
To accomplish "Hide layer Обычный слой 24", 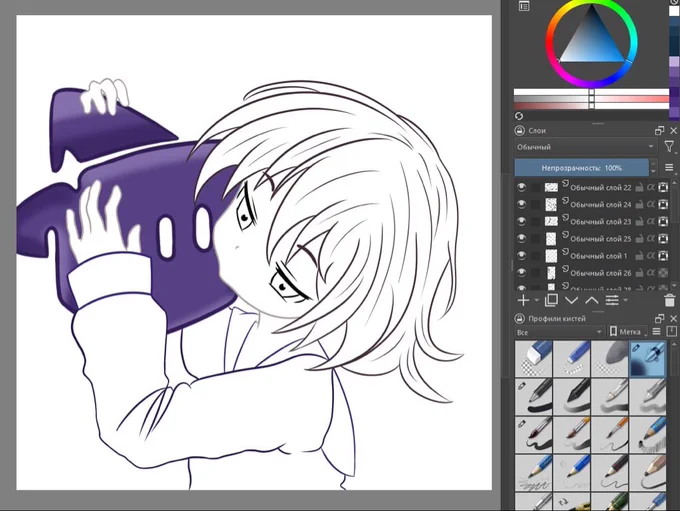I will click(x=521, y=204).
